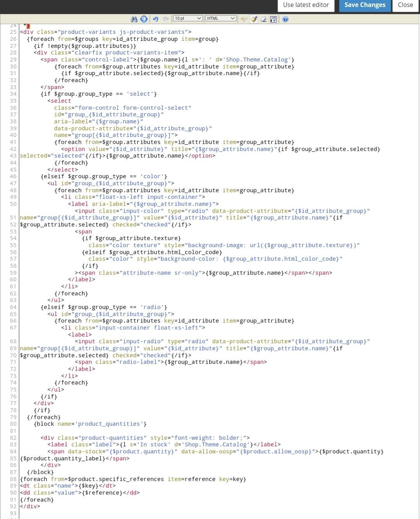The image size is (420, 519).
Task: Click 'form-control form-control-select' class text
Action: coord(133,108)
